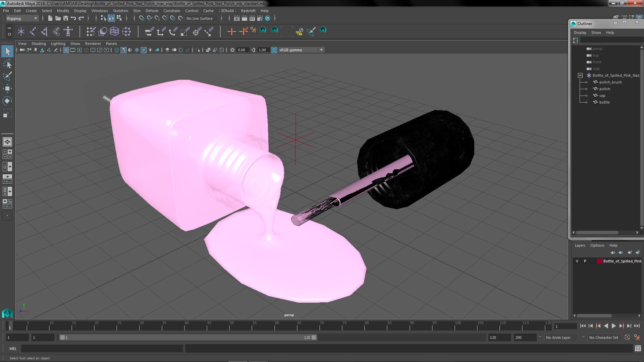The height and width of the screenshot is (362, 644).
Task: Select polish_brush node in Outliner
Action: [x=610, y=82]
